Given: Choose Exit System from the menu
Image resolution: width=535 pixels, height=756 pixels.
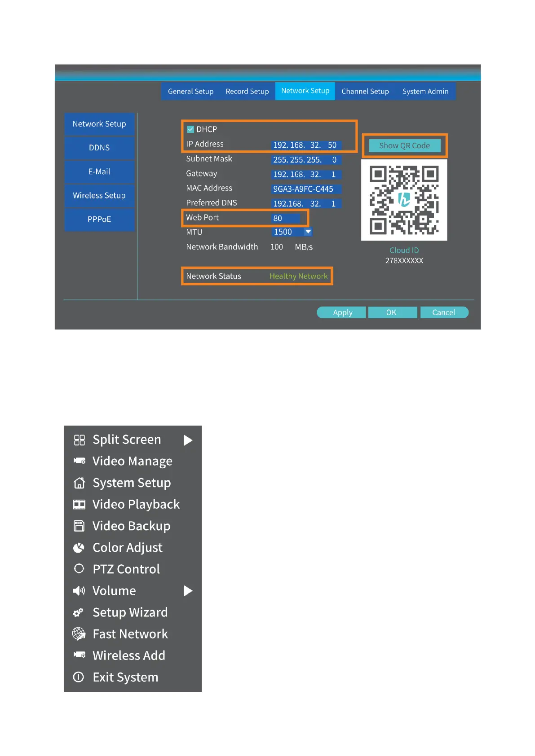Looking at the screenshot, I should tap(125, 677).
